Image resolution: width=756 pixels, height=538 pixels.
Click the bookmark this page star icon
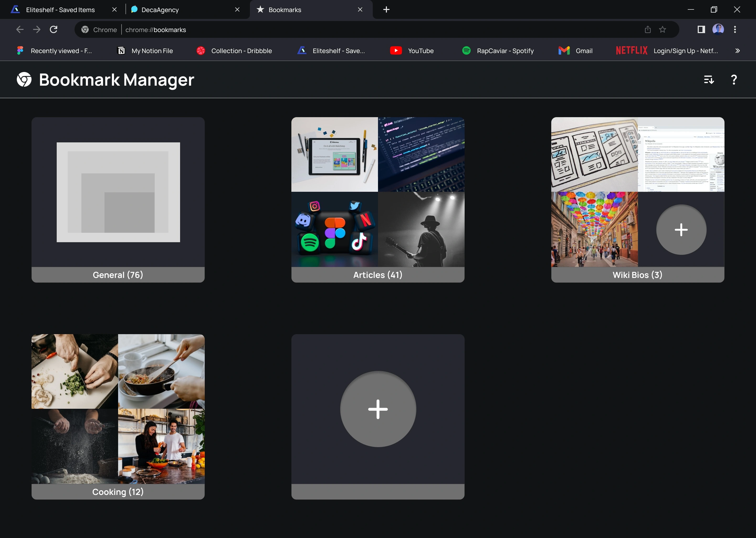[663, 30]
